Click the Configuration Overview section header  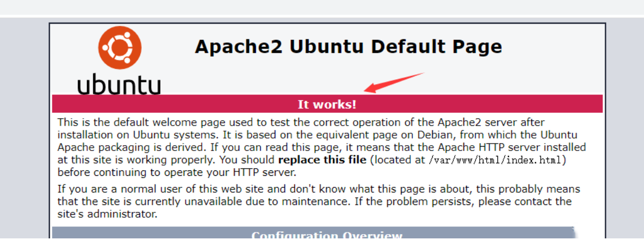click(327, 235)
